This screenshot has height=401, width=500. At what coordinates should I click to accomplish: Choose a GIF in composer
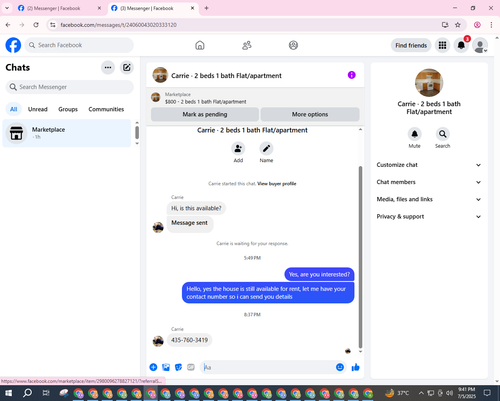tap(191, 367)
